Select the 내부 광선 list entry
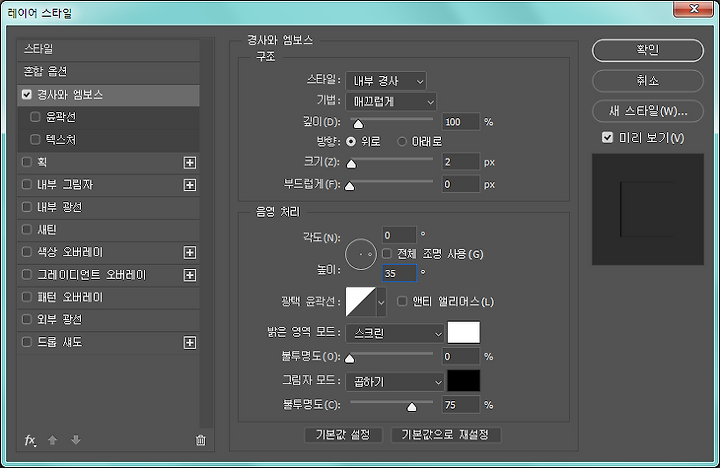 pos(108,207)
